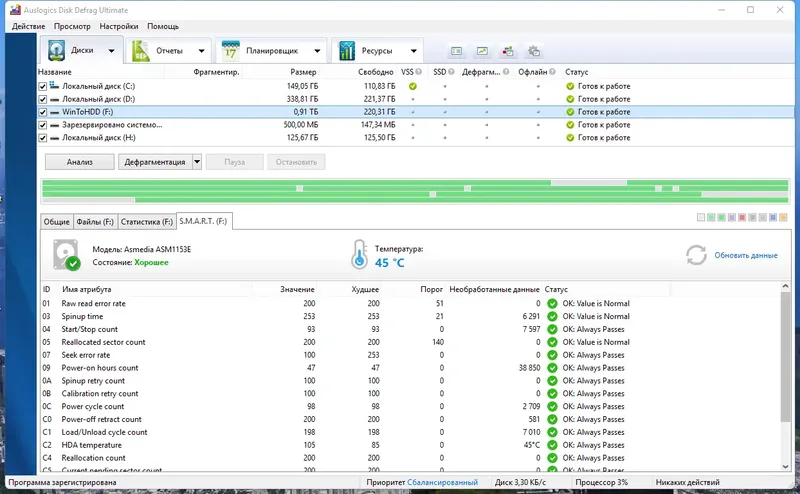Click the hard drive health icon
The width and height of the screenshot is (800, 494).
click(x=66, y=255)
